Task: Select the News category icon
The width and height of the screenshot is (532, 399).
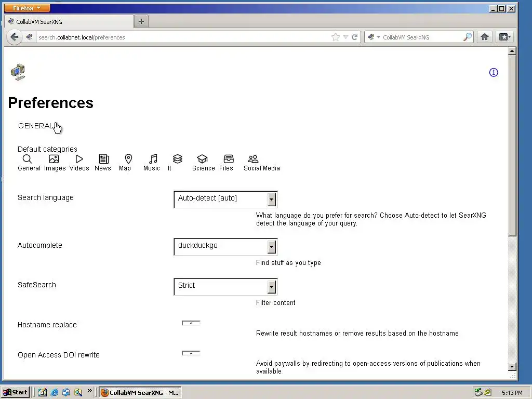Action: (x=104, y=159)
